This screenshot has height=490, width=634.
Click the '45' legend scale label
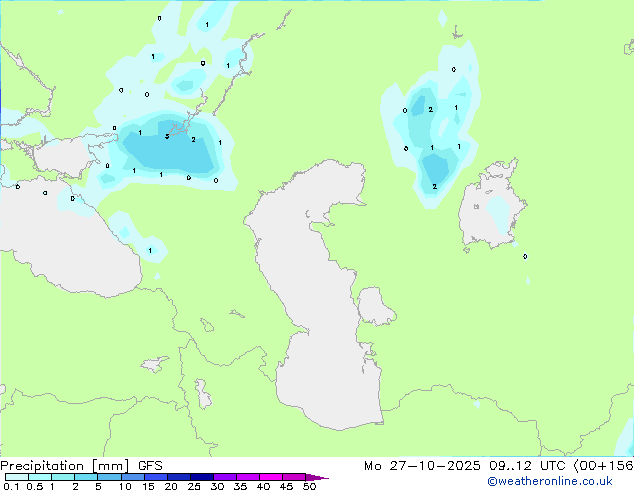(x=286, y=486)
